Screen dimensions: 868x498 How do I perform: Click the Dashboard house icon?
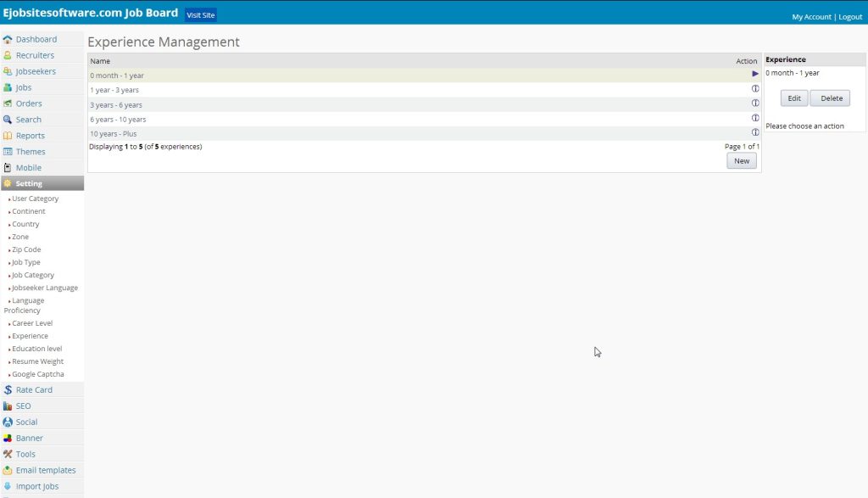pyautogui.click(x=8, y=39)
